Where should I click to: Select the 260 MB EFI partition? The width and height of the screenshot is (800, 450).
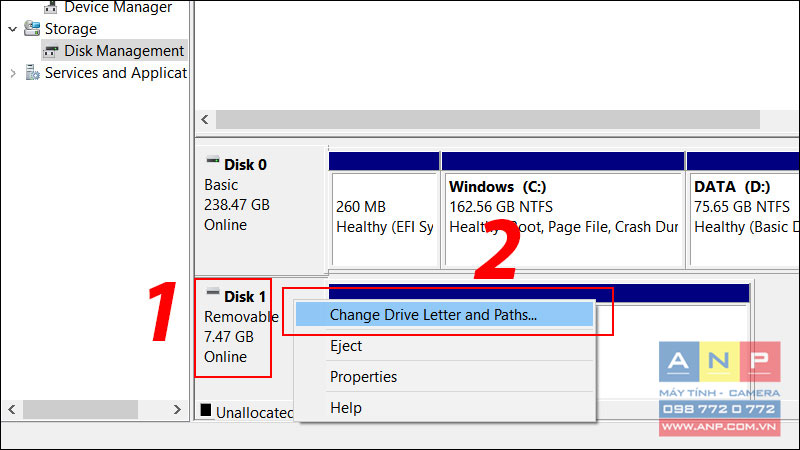385,219
